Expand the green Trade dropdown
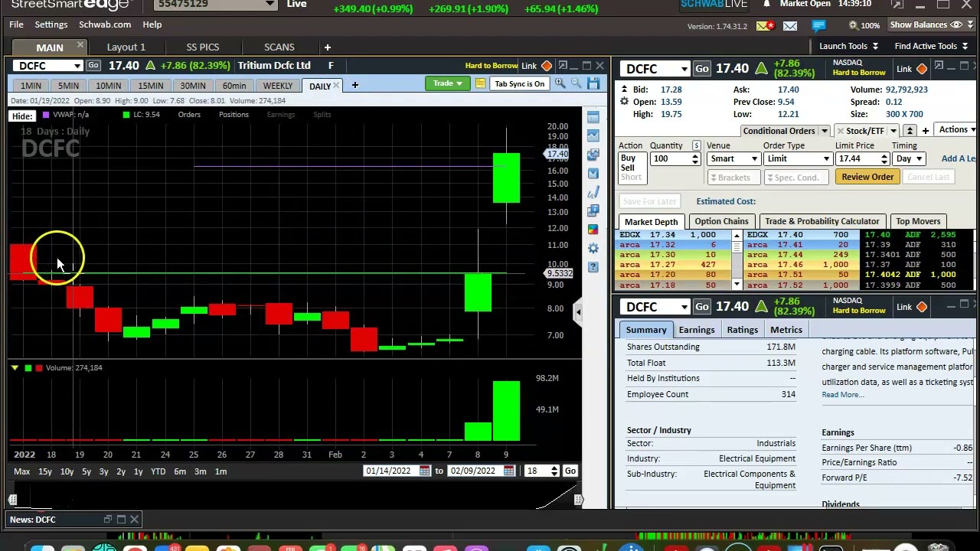 tap(446, 83)
